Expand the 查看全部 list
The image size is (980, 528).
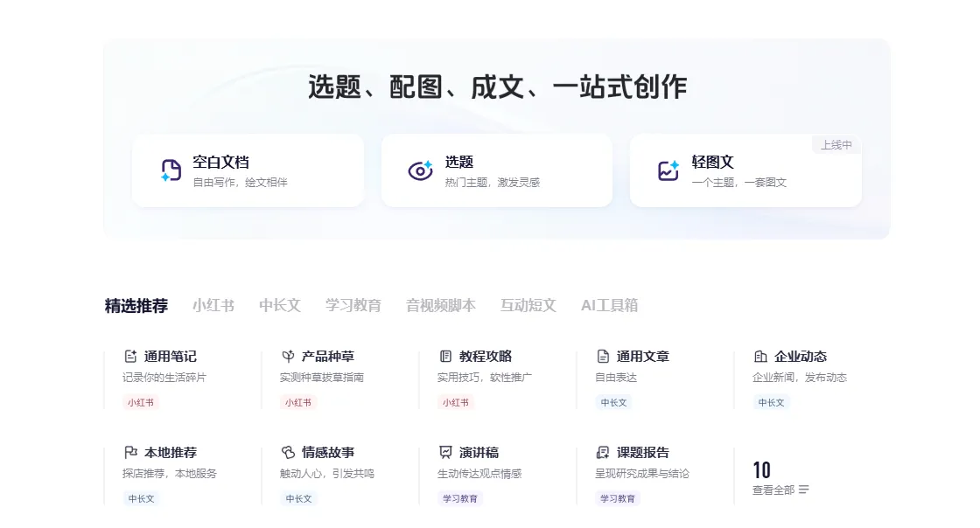(x=780, y=490)
